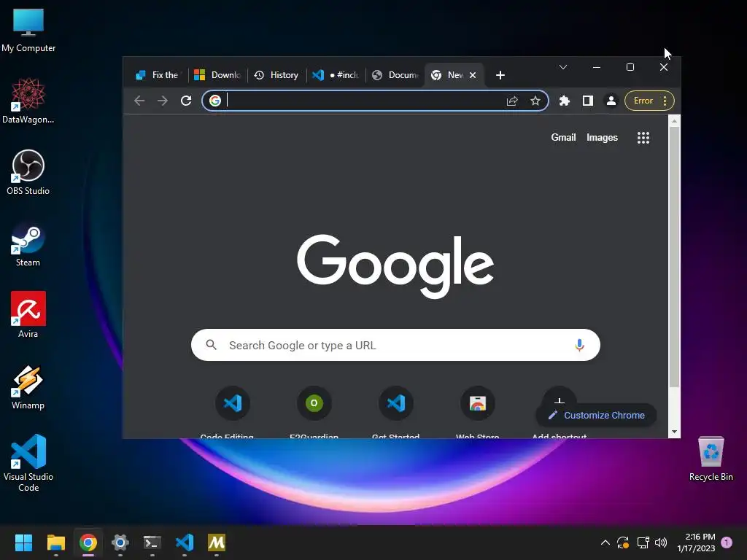
Task: Start voice search microphone icon
Action: pyautogui.click(x=579, y=345)
